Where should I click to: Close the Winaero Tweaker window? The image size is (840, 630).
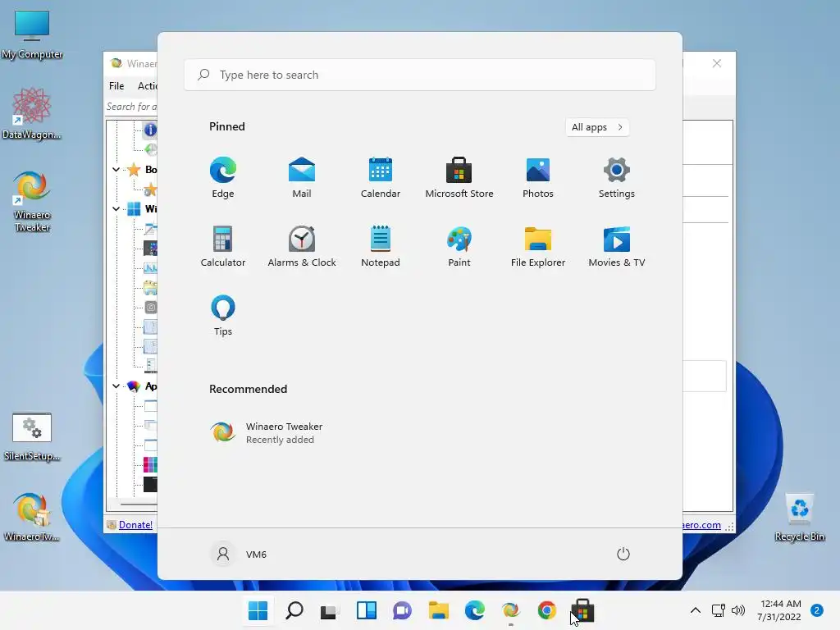click(x=717, y=63)
